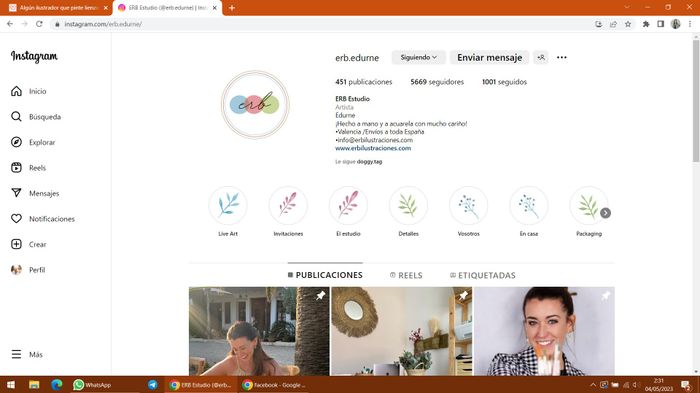This screenshot has height=393, width=700.
Task: Reload the page
Action: [x=39, y=24]
